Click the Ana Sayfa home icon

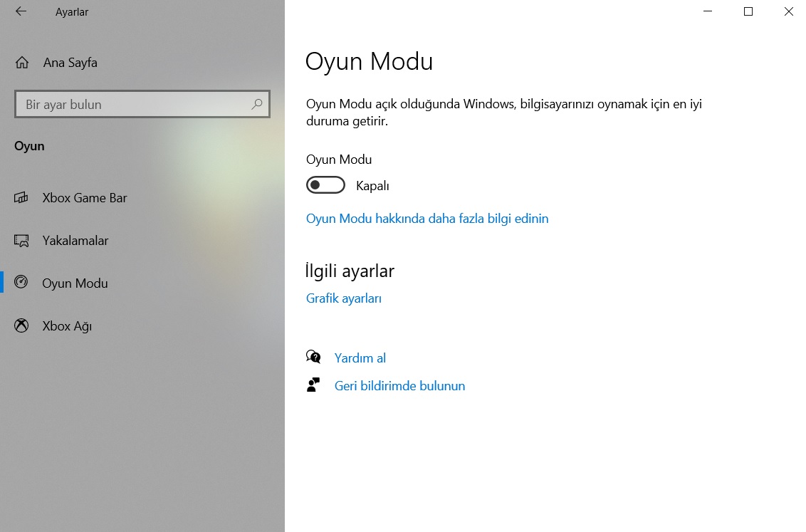pos(22,63)
